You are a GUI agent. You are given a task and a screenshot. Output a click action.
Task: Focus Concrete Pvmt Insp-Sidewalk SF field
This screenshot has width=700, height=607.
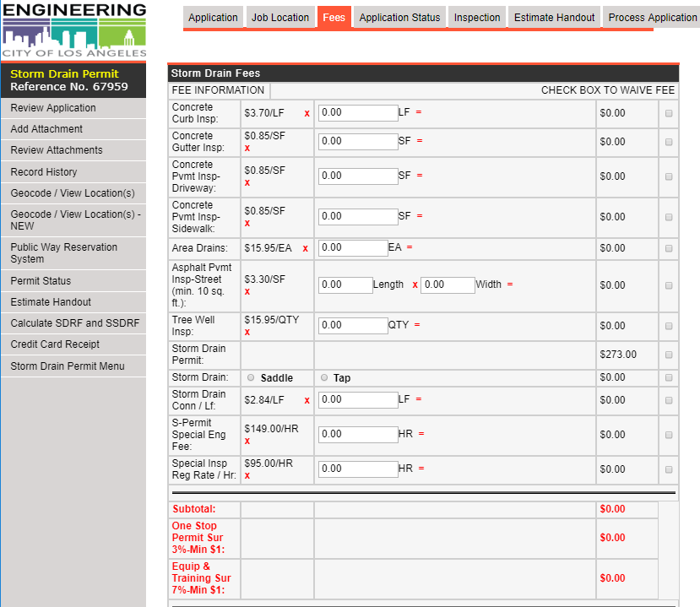tap(358, 216)
